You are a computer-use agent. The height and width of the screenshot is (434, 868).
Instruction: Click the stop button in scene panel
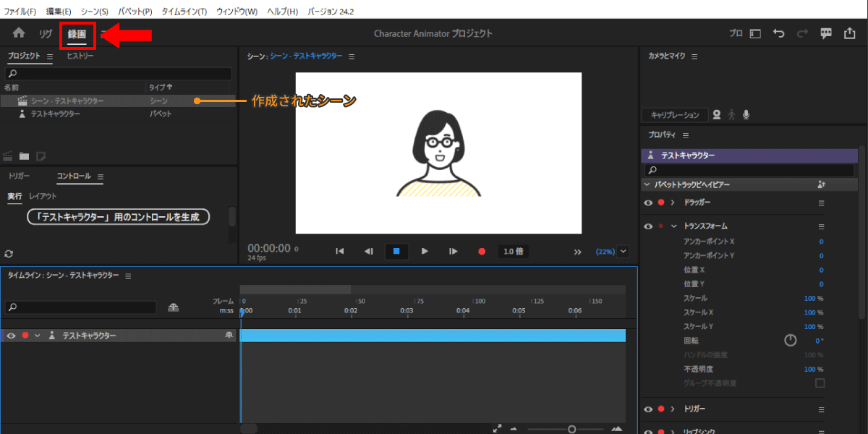click(396, 252)
